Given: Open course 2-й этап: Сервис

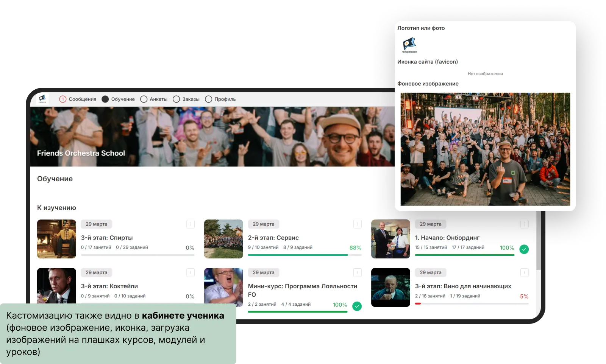Looking at the screenshot, I should pyautogui.click(x=273, y=238).
